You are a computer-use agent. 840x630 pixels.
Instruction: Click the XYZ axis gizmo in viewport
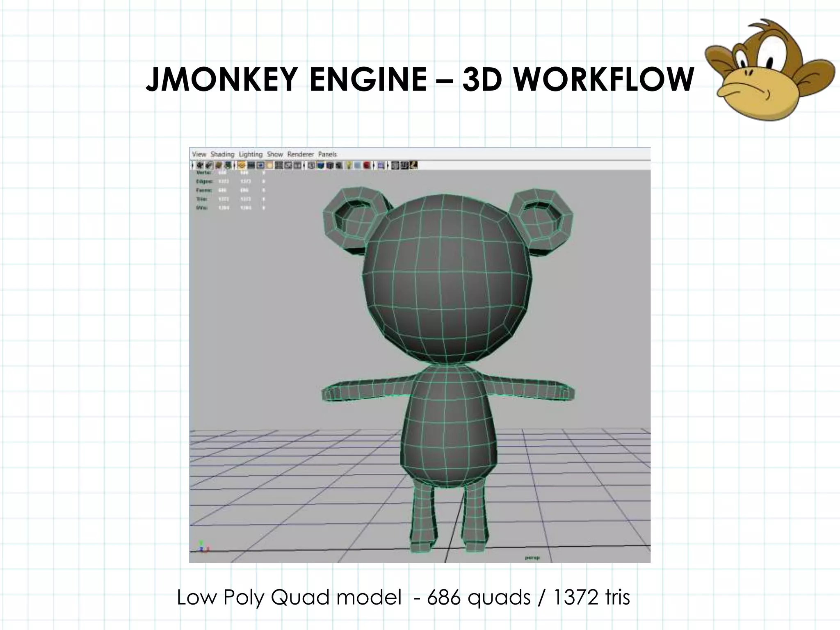[203, 547]
